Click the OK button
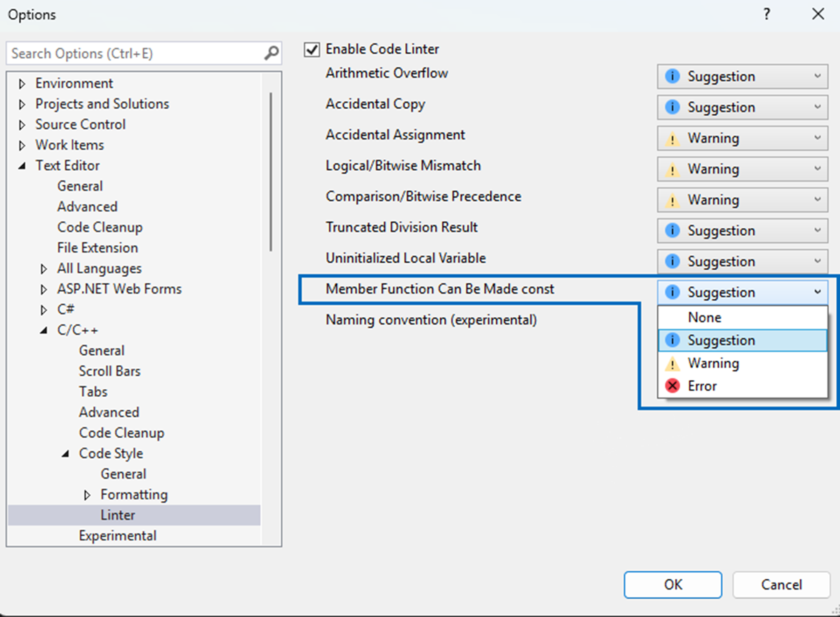Viewport: 840px width, 617px height. tap(673, 584)
